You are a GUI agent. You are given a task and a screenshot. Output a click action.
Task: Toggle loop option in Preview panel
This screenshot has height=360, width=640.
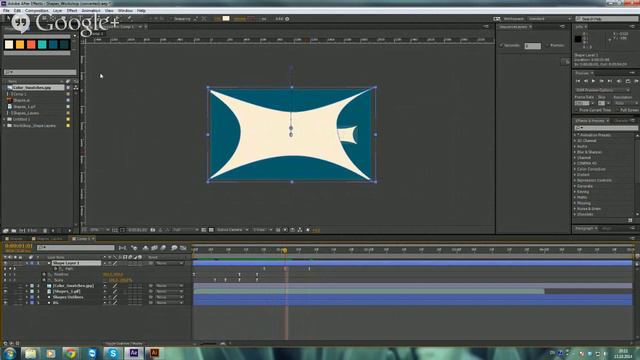628,81
